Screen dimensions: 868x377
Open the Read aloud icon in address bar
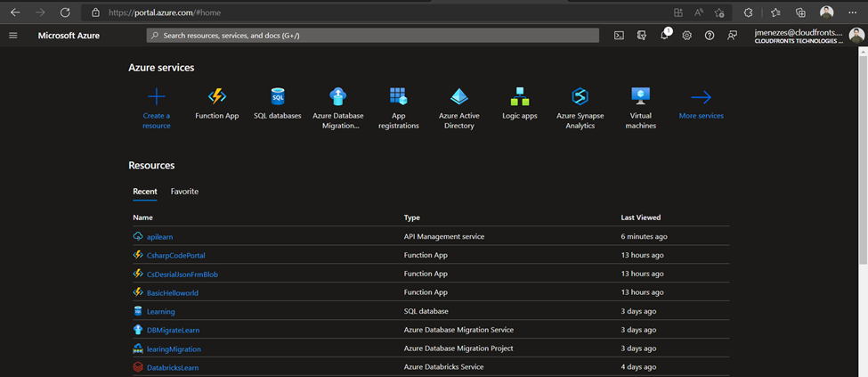699,12
